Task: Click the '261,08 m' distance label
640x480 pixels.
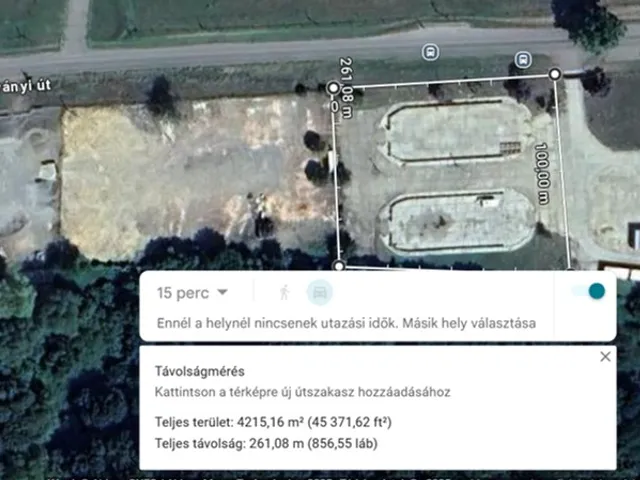Action: pyautogui.click(x=346, y=88)
